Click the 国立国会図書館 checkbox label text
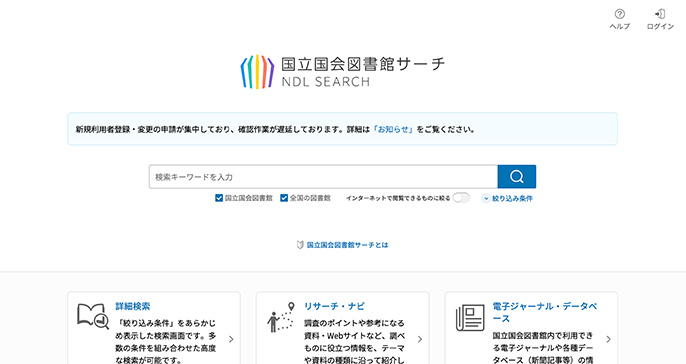This screenshot has width=686, height=364. 248,198
